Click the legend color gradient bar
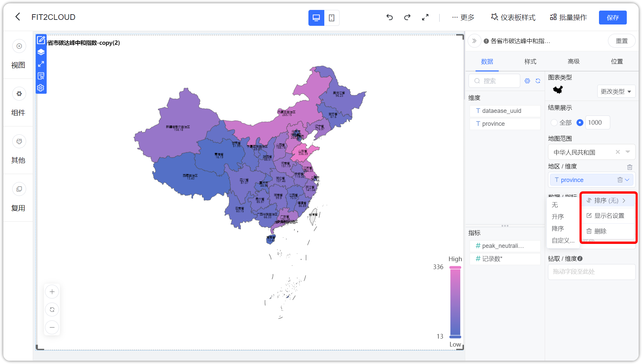 [455, 302]
